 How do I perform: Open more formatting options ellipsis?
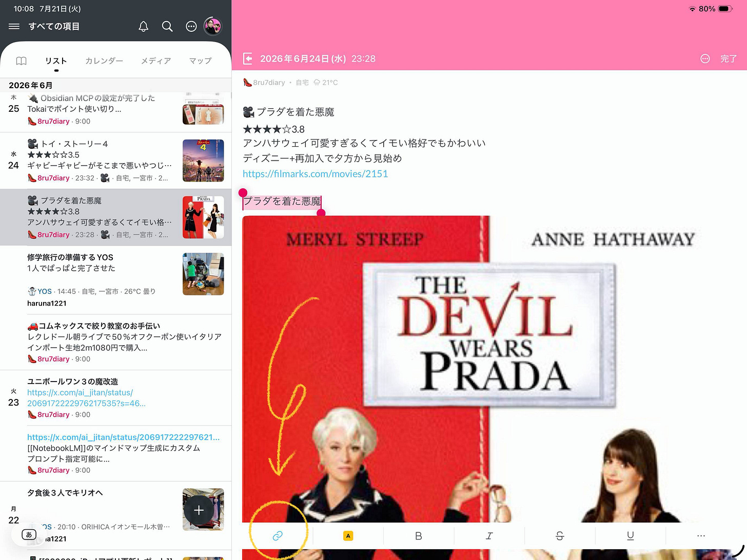tap(701, 536)
